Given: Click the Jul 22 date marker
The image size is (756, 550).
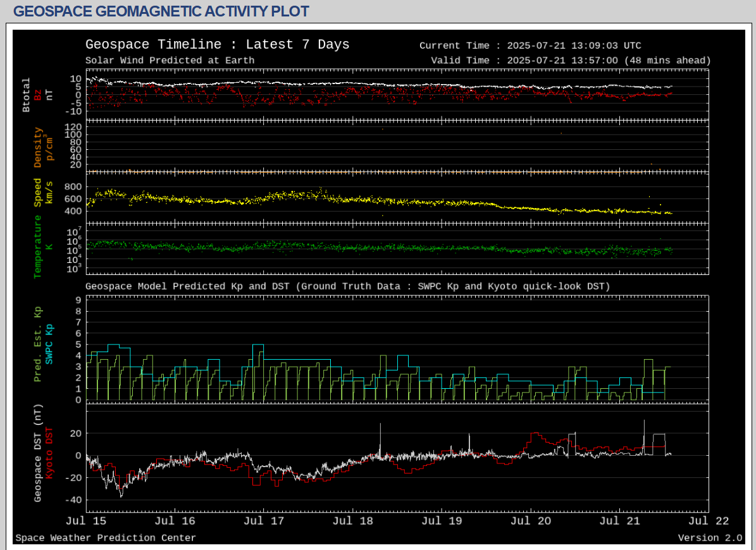Looking at the screenshot, I should pyautogui.click(x=709, y=522).
